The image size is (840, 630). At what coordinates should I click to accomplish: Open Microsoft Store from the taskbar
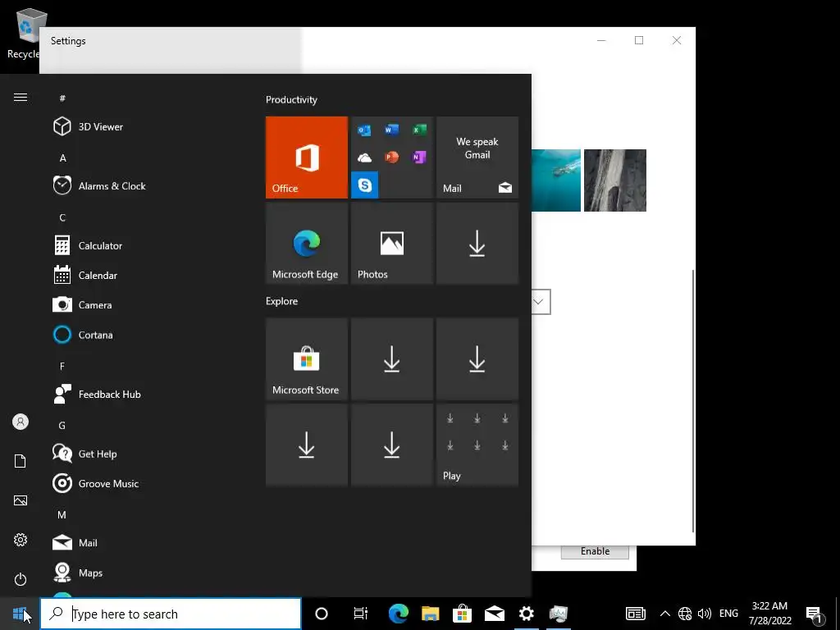click(x=462, y=614)
